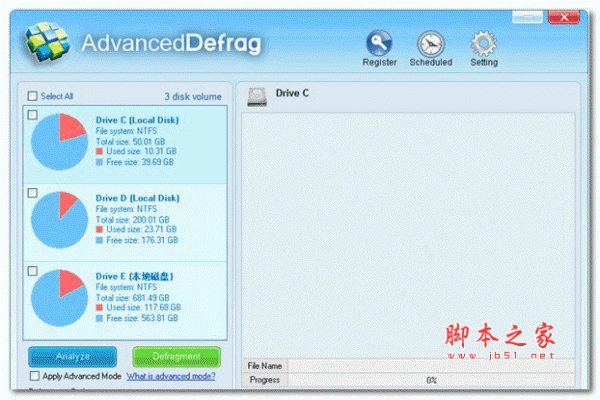The height and width of the screenshot is (400, 600).
Task: Click the red Used size swatch for Drive C
Action: [x=99, y=151]
